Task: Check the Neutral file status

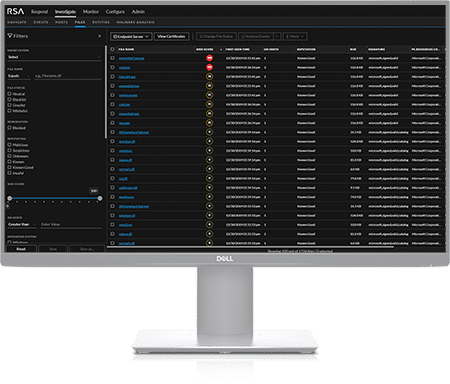Action: pos(9,94)
